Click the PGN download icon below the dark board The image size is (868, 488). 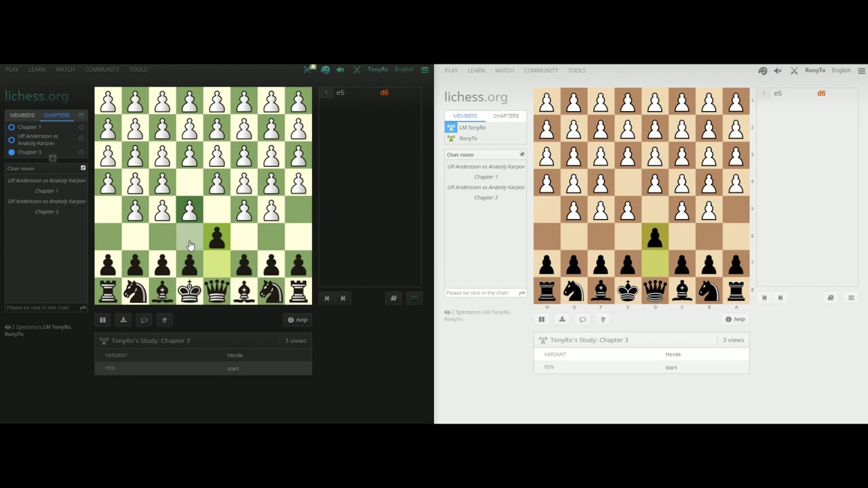coord(123,320)
